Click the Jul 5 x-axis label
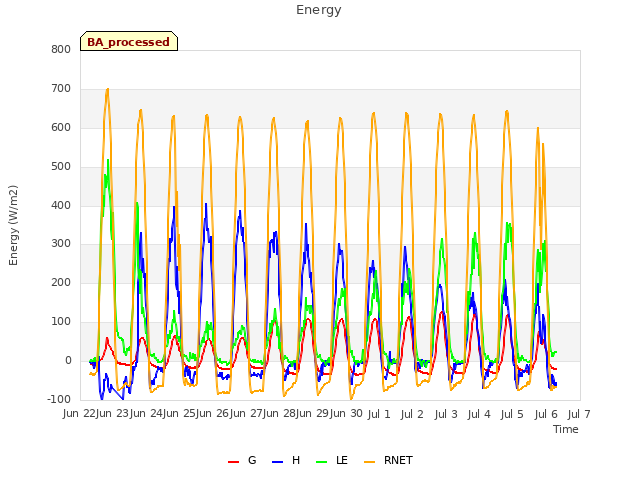 (512, 414)
